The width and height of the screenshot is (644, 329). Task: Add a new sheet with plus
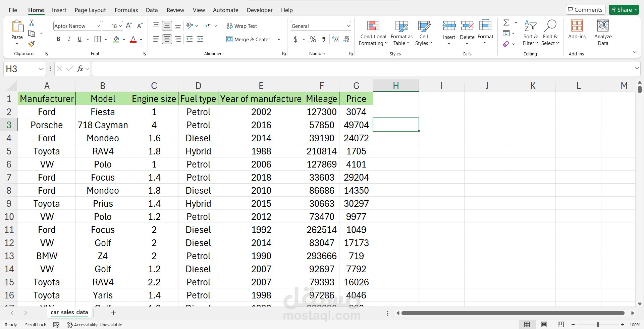(x=113, y=313)
